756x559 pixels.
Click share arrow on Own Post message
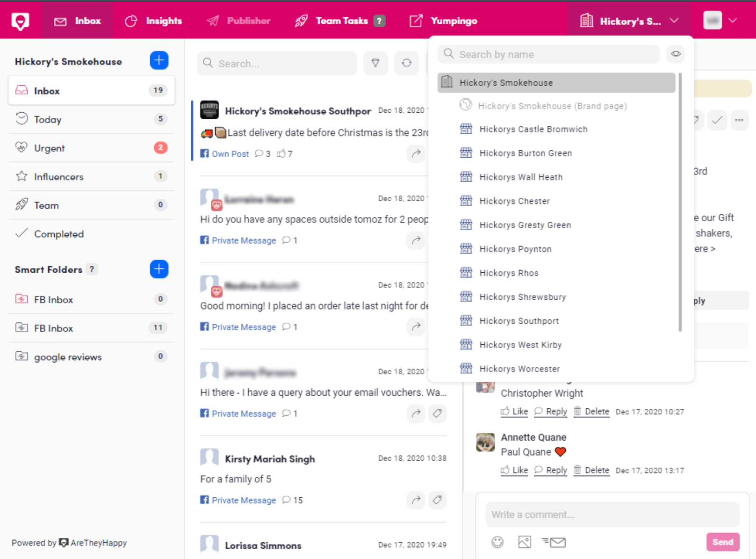[x=416, y=153]
